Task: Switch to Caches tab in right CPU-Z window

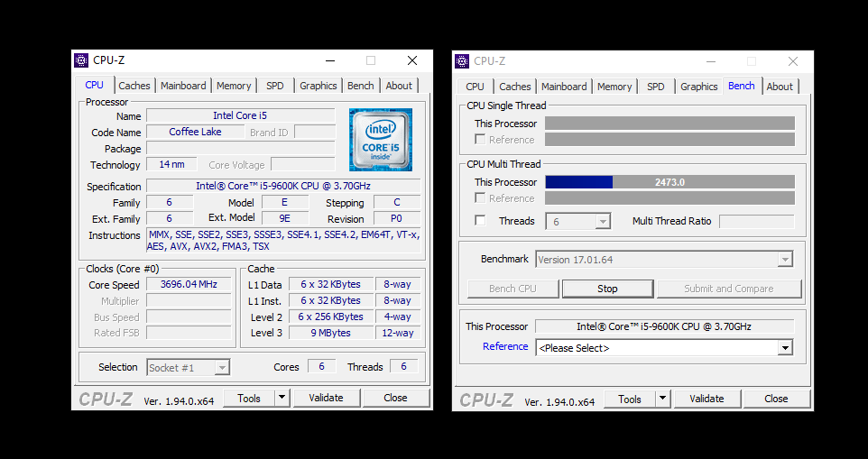Action: (515, 87)
